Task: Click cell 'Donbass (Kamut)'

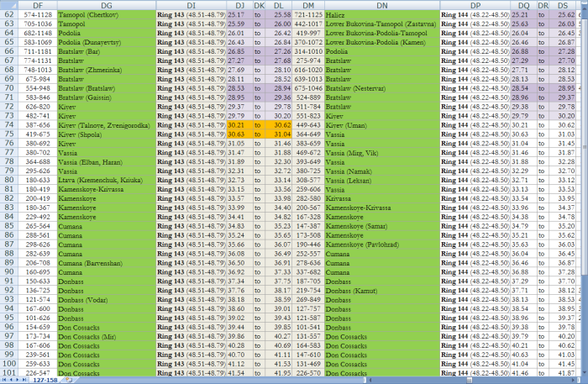Action: tap(382, 290)
